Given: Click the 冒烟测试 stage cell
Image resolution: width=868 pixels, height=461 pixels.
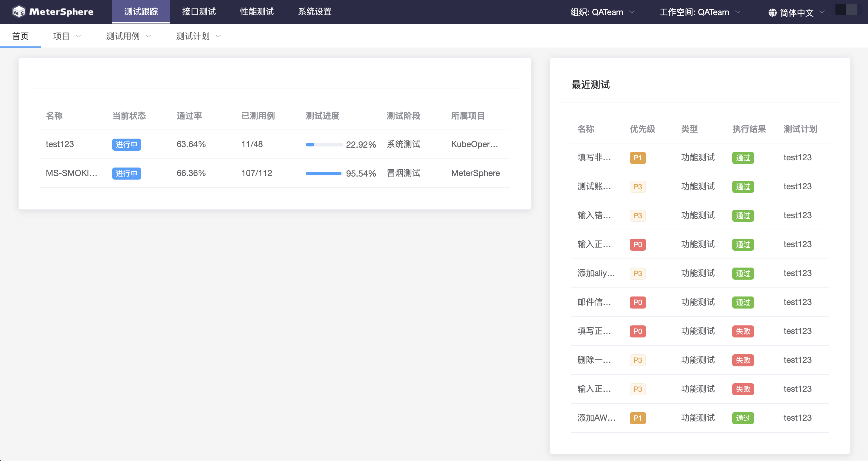Looking at the screenshot, I should point(403,173).
